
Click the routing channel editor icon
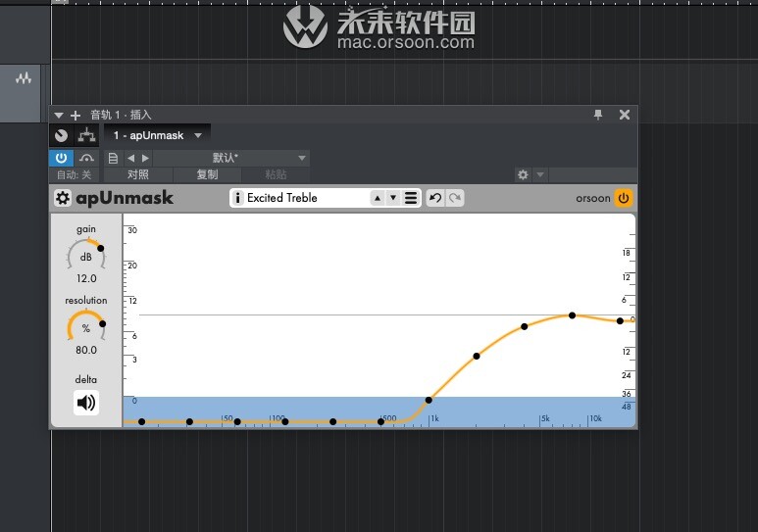(x=86, y=135)
